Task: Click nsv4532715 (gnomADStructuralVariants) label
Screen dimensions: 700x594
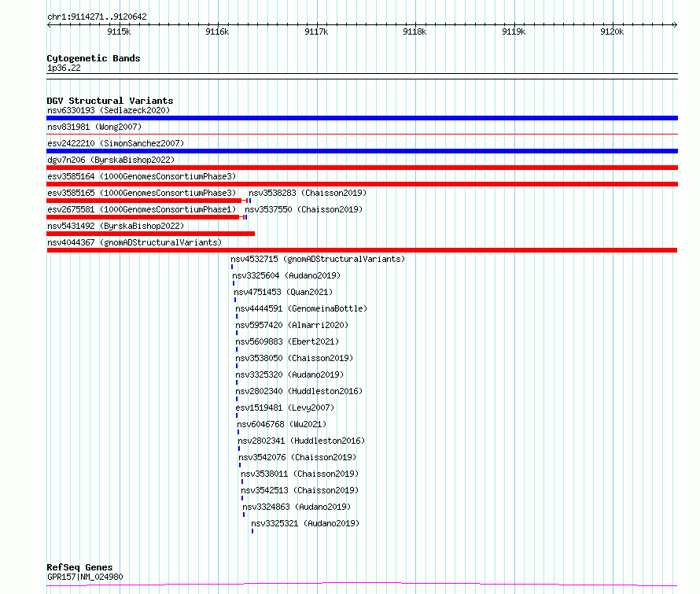Action: [x=318, y=259]
